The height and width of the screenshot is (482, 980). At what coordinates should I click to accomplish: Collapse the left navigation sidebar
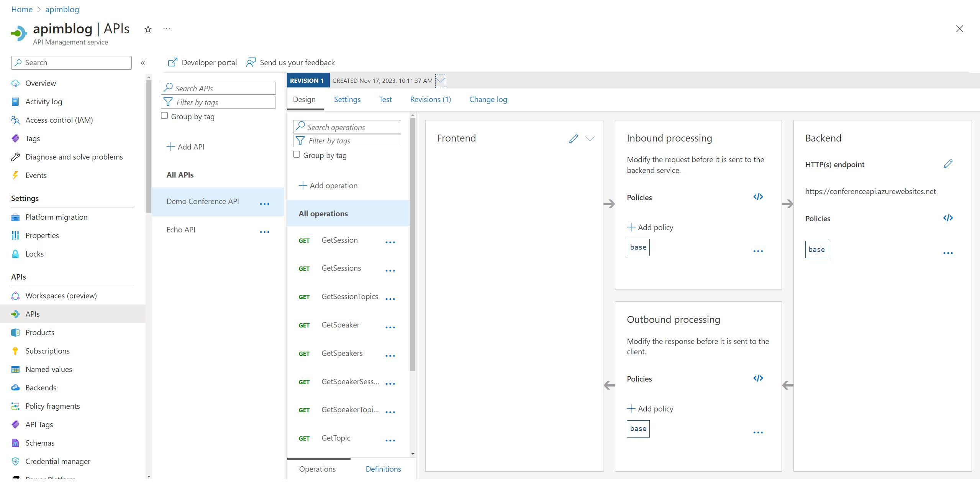[143, 63]
